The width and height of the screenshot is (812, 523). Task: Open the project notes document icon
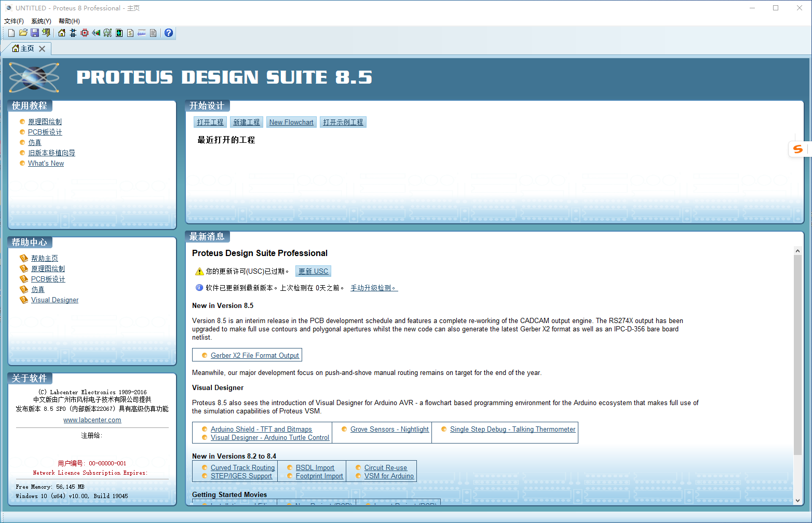coord(153,33)
